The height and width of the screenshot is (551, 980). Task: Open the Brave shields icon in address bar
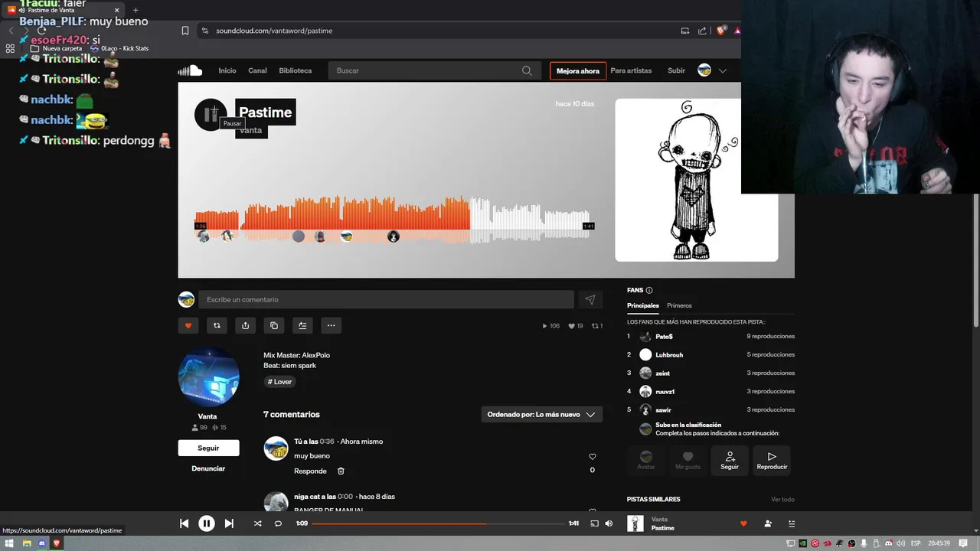(720, 31)
